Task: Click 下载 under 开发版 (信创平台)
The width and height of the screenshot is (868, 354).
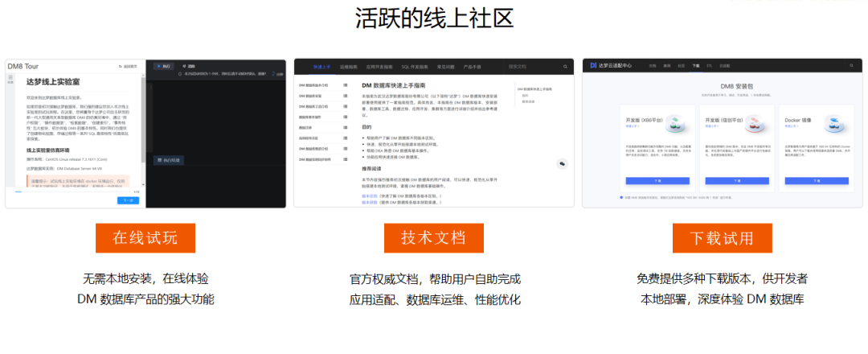Action: tap(737, 180)
